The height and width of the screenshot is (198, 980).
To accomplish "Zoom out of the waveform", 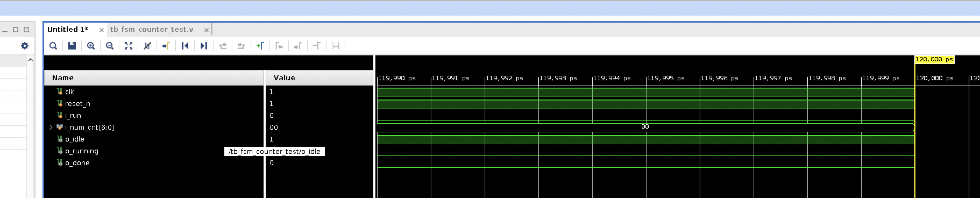I will [109, 46].
